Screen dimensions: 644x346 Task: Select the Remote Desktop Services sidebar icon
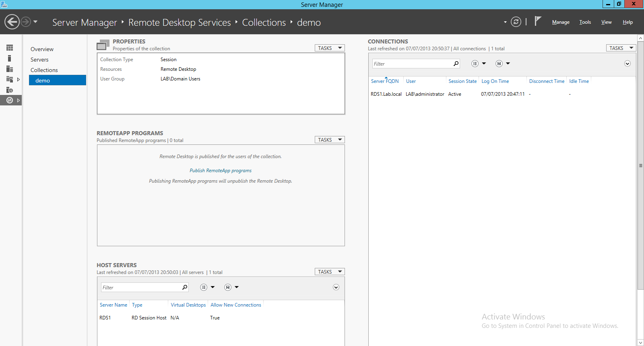(x=10, y=100)
